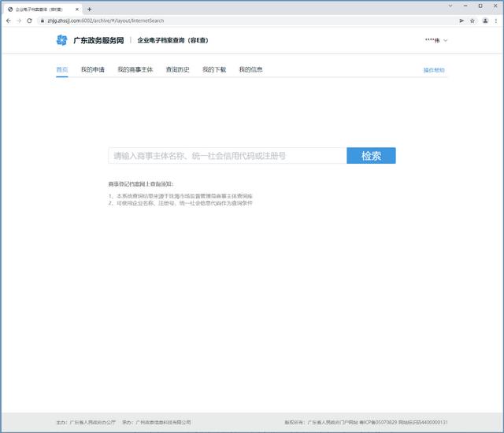Focus the business entity name search field
This screenshot has width=504, height=433.
(x=228, y=155)
